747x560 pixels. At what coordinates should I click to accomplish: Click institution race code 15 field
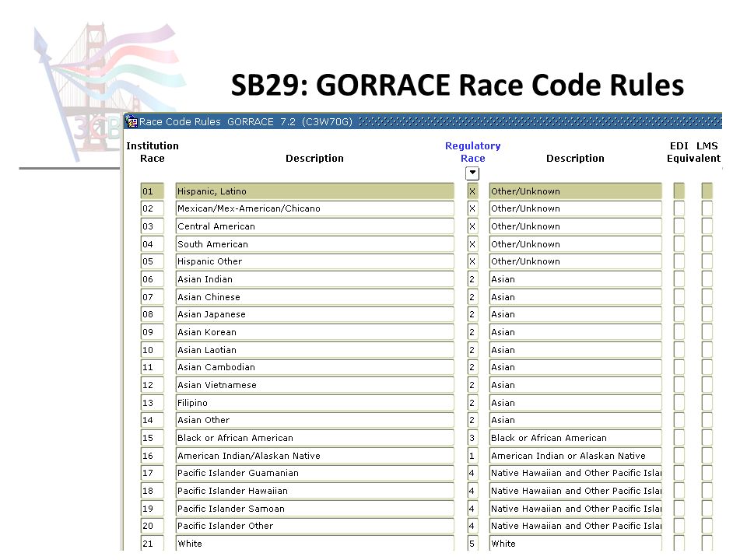[153, 438]
